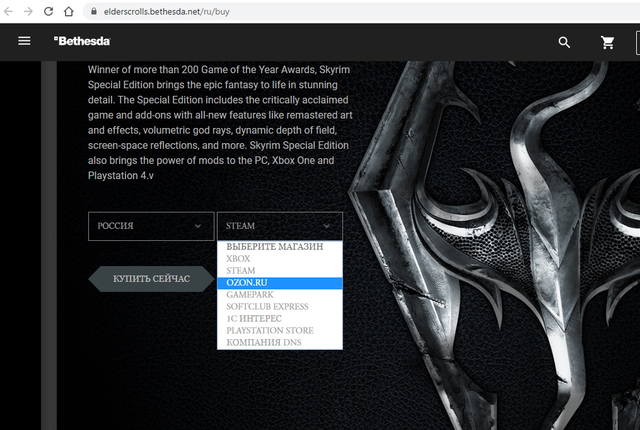Choose Xbox from the store list
This screenshot has width=640, height=430.
(280, 259)
